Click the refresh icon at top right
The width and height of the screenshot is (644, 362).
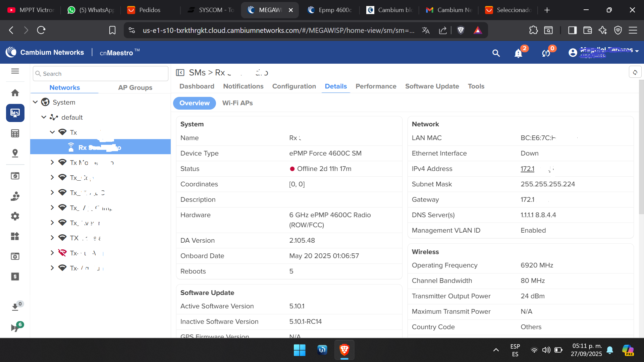[635, 72]
